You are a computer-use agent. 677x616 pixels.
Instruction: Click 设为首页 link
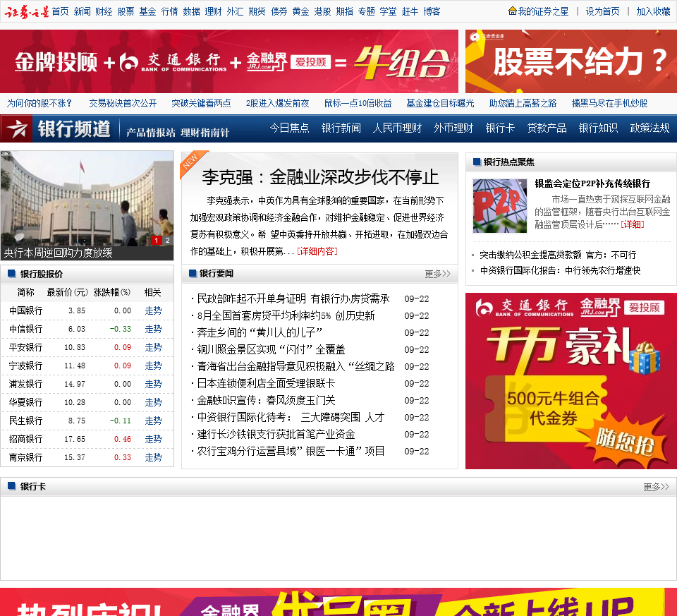(x=602, y=11)
